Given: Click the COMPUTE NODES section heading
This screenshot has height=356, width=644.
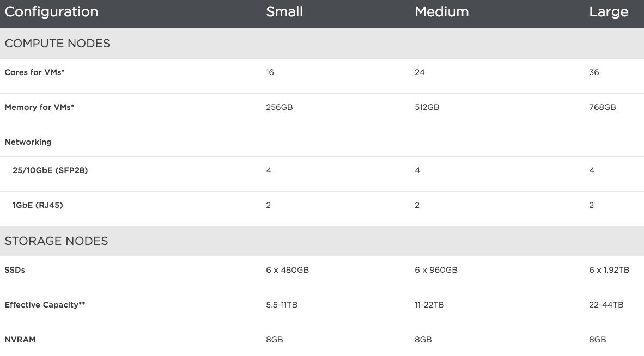Looking at the screenshot, I should 57,44.
